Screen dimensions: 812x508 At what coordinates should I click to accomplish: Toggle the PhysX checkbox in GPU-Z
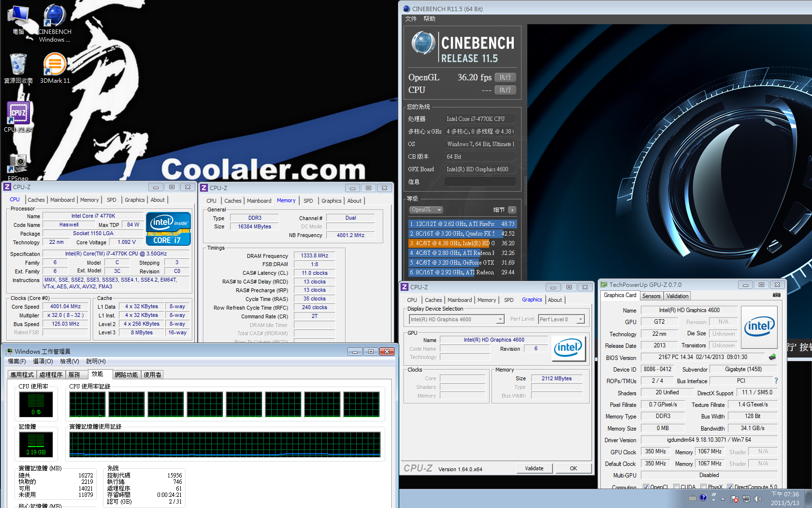(704, 487)
